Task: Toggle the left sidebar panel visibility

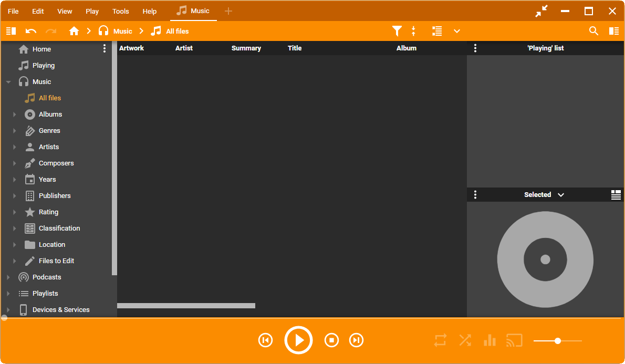Action: point(11,31)
